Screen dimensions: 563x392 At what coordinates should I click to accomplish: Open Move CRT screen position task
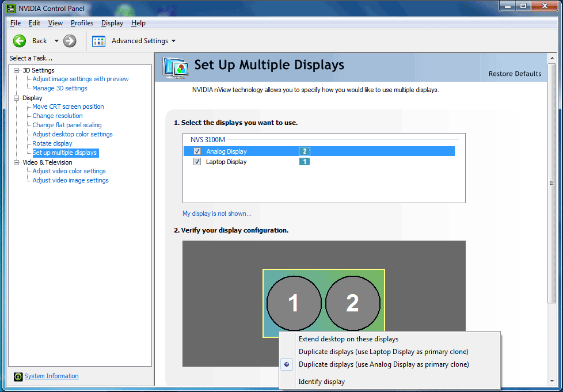click(x=68, y=106)
